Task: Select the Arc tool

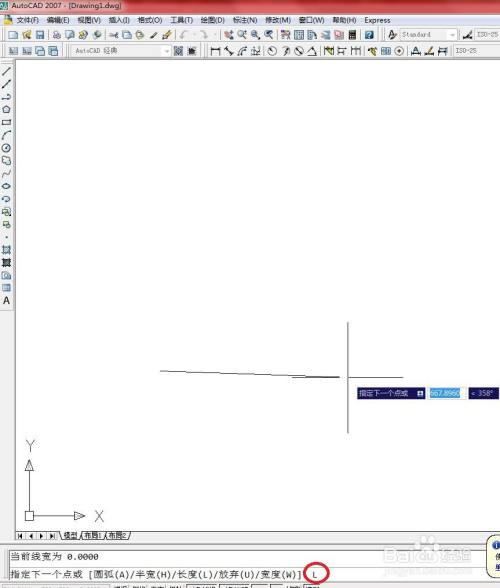Action: pos(6,135)
